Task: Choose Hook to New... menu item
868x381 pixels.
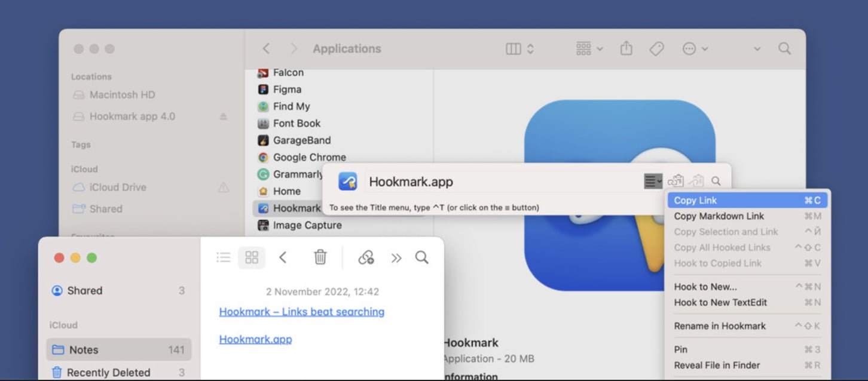Action: (747, 287)
